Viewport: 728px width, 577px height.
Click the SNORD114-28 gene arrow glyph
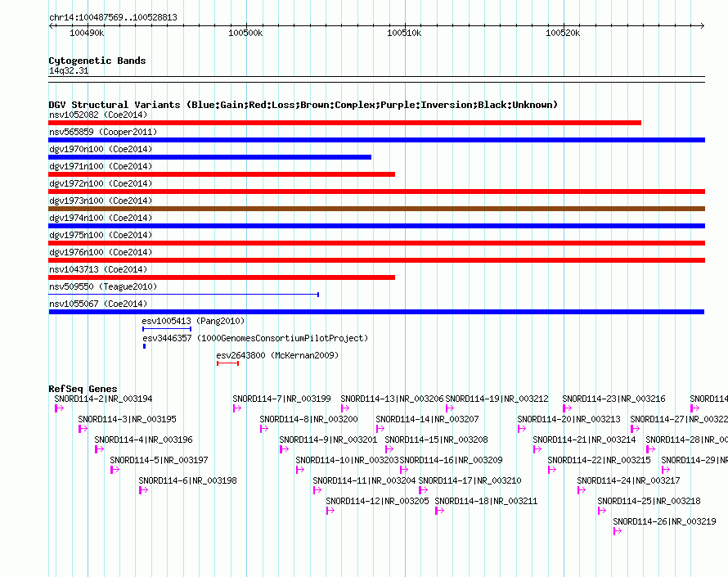[650, 449]
